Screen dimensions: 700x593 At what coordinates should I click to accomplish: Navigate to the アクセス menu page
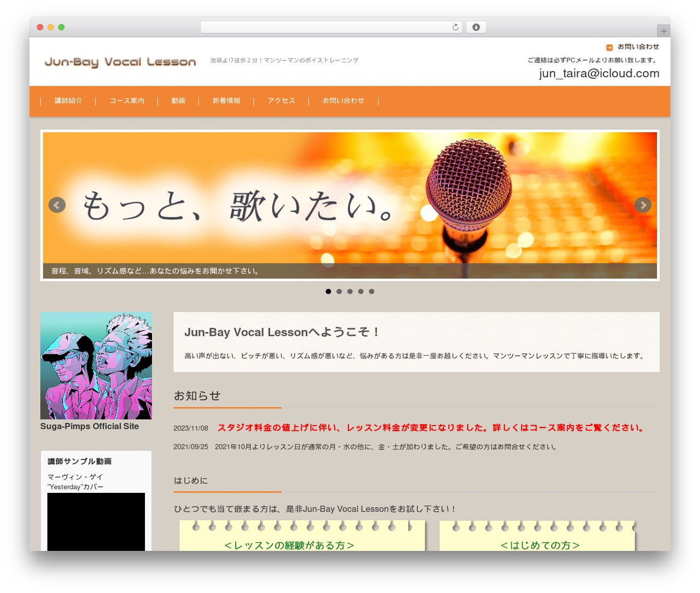pos(281,101)
